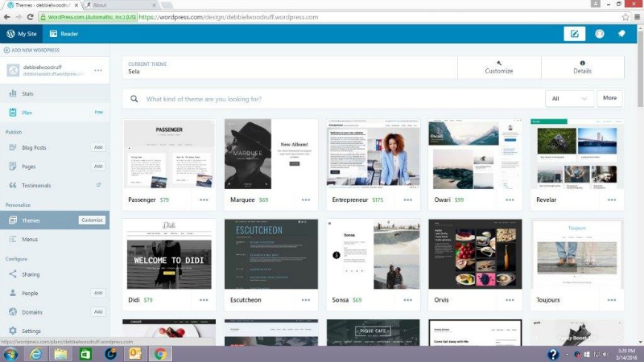Click Add button next to Blog Posts
644x362 pixels.
click(98, 147)
